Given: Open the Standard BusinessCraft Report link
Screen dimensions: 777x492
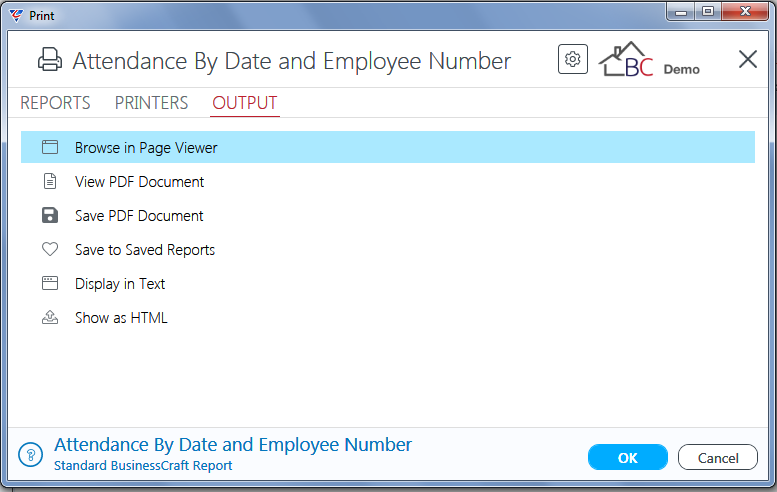Looking at the screenshot, I should coord(143,466).
